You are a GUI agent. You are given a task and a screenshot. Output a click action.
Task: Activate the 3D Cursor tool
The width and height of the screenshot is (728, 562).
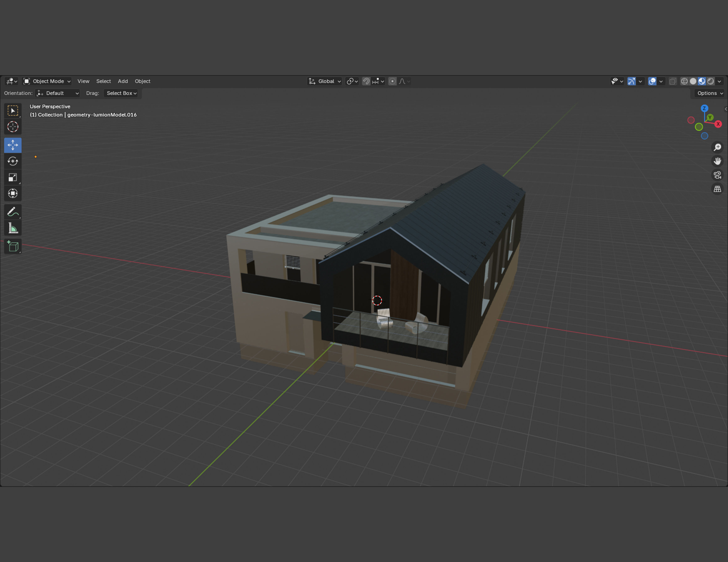click(13, 127)
